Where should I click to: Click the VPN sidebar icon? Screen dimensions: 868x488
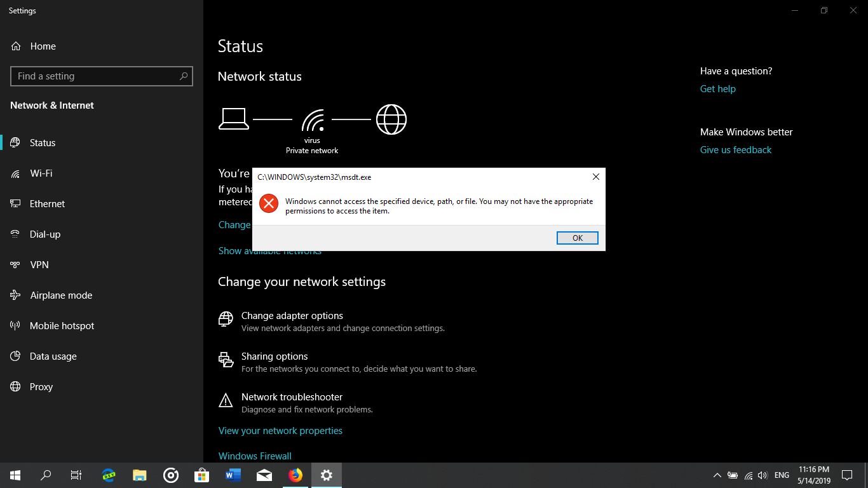point(15,264)
